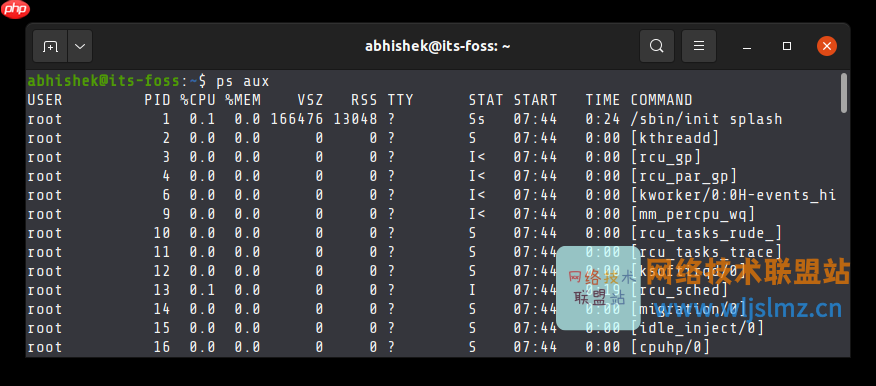Expand the new tab dropdown arrow

point(80,46)
